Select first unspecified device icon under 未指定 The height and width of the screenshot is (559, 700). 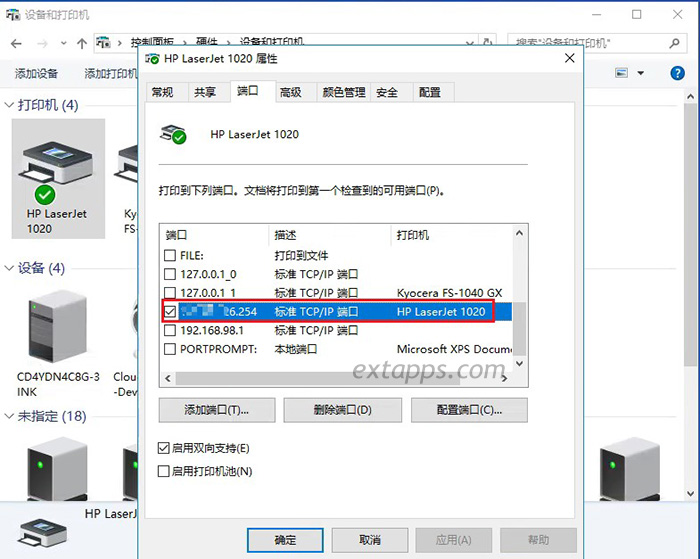pyautogui.click(x=58, y=469)
